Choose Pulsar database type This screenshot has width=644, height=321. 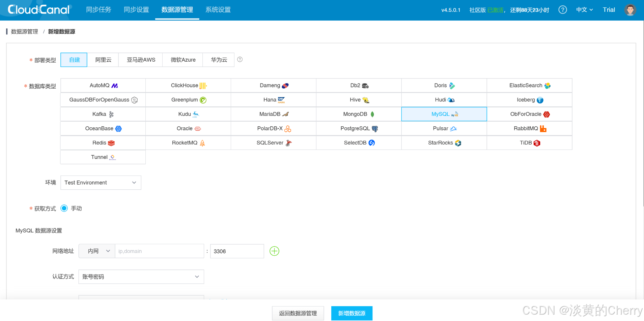pos(444,129)
